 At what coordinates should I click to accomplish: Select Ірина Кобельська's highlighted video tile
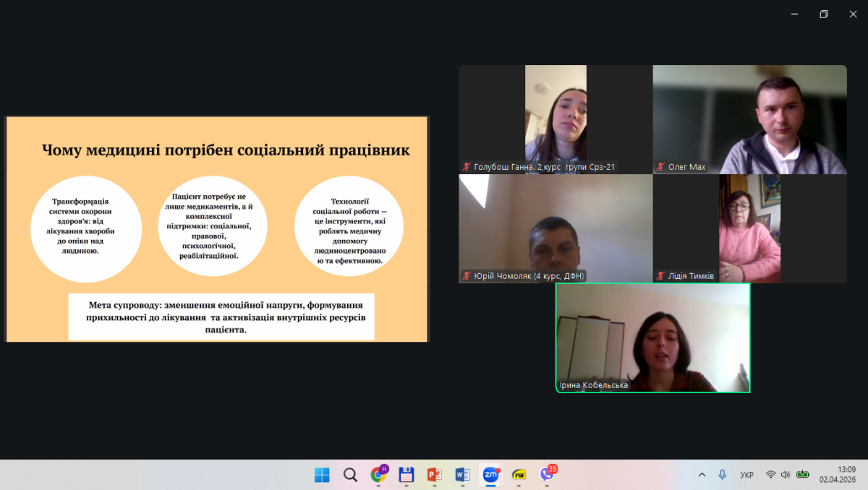point(652,338)
